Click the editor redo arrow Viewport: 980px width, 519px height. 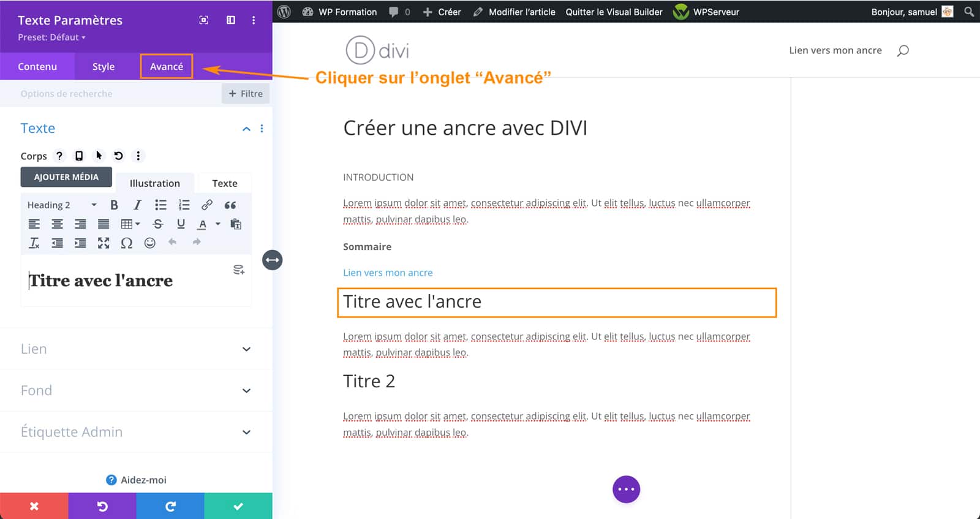pyautogui.click(x=196, y=243)
